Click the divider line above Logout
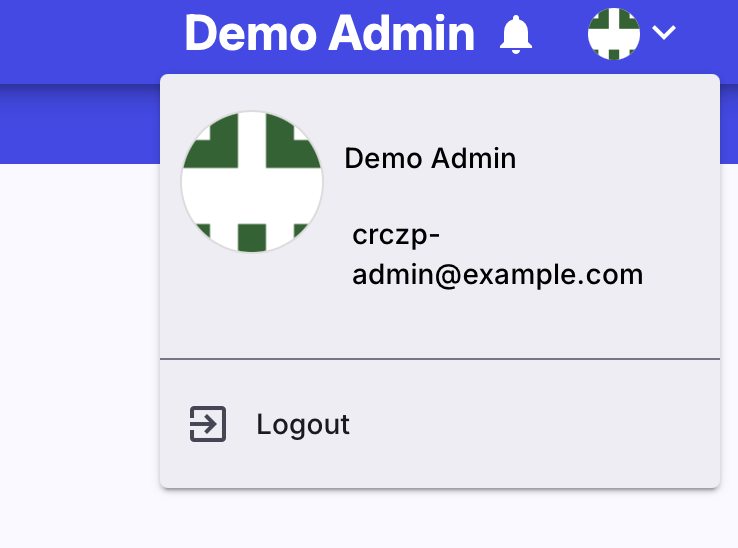This screenshot has width=738, height=548. [x=440, y=359]
